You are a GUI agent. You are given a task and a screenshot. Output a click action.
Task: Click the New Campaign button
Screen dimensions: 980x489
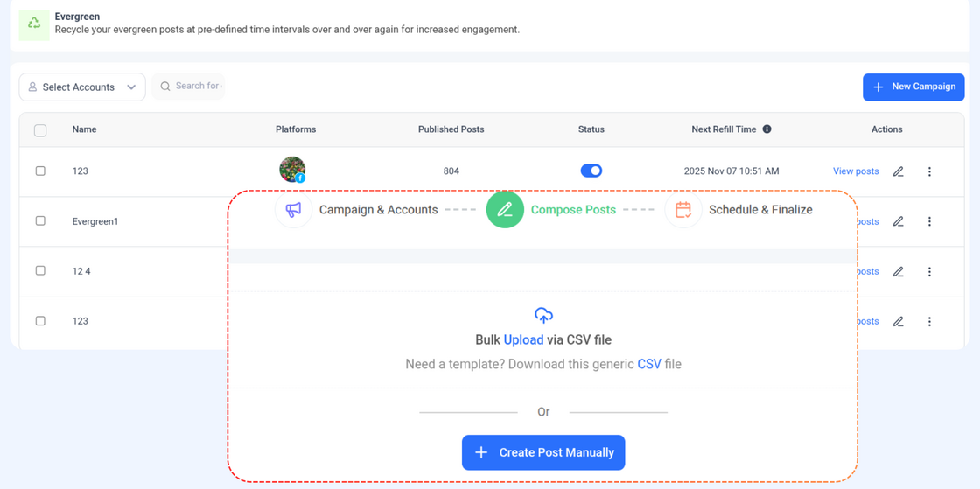[913, 87]
